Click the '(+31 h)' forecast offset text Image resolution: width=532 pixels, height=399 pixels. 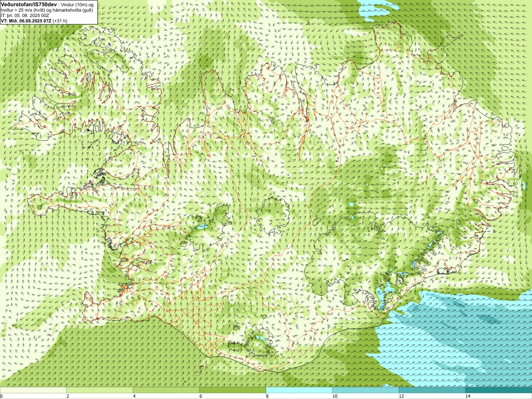coord(60,20)
